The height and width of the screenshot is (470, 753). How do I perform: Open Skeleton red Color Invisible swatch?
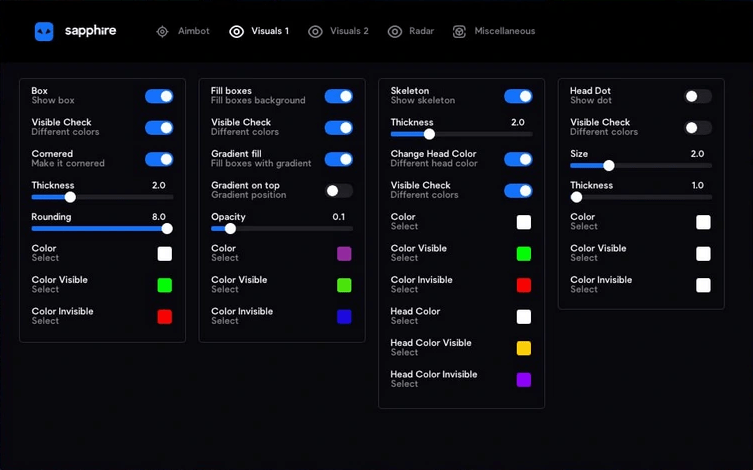click(524, 285)
